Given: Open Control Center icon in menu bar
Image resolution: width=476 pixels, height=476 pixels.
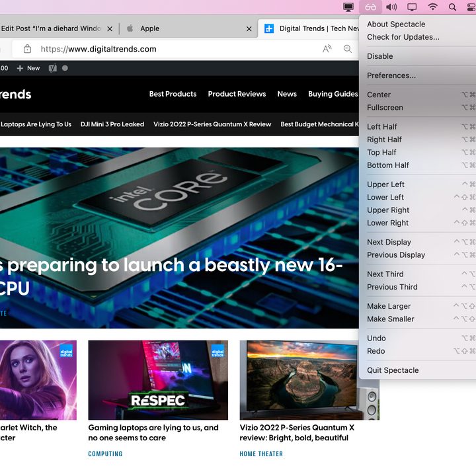Looking at the screenshot, I should click(471, 7).
